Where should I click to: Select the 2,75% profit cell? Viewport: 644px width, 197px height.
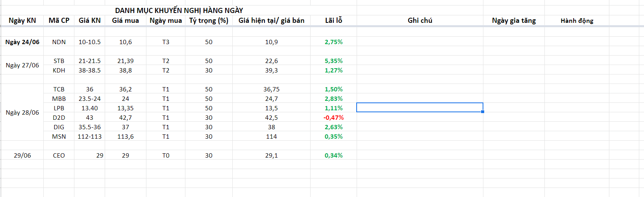[334, 42]
